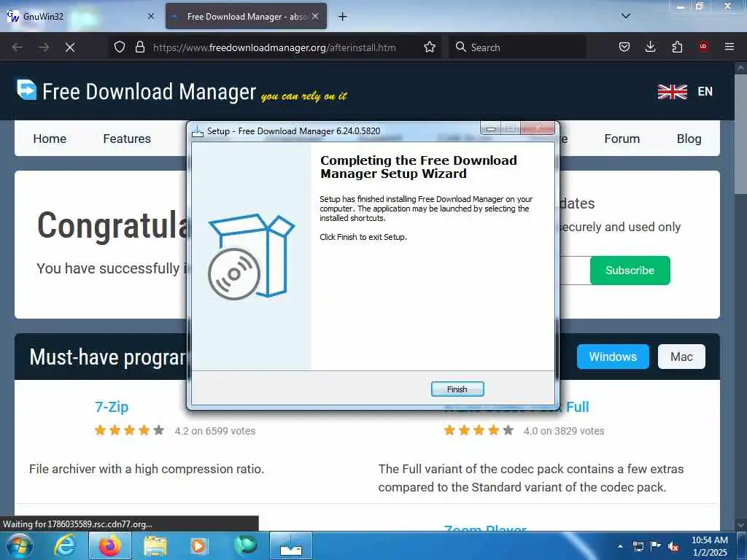
Task: Open the EN language selector
Action: 705,91
